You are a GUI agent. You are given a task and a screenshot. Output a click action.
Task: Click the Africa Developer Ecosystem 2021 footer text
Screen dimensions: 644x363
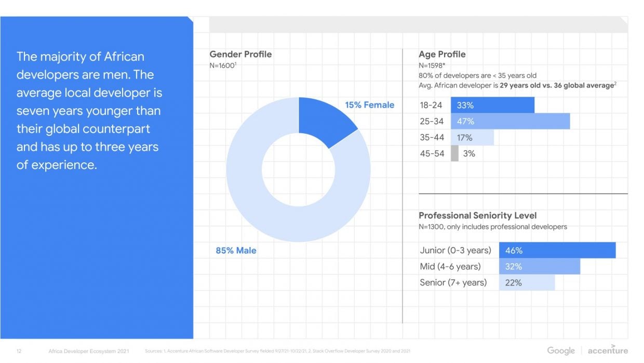[88, 351]
